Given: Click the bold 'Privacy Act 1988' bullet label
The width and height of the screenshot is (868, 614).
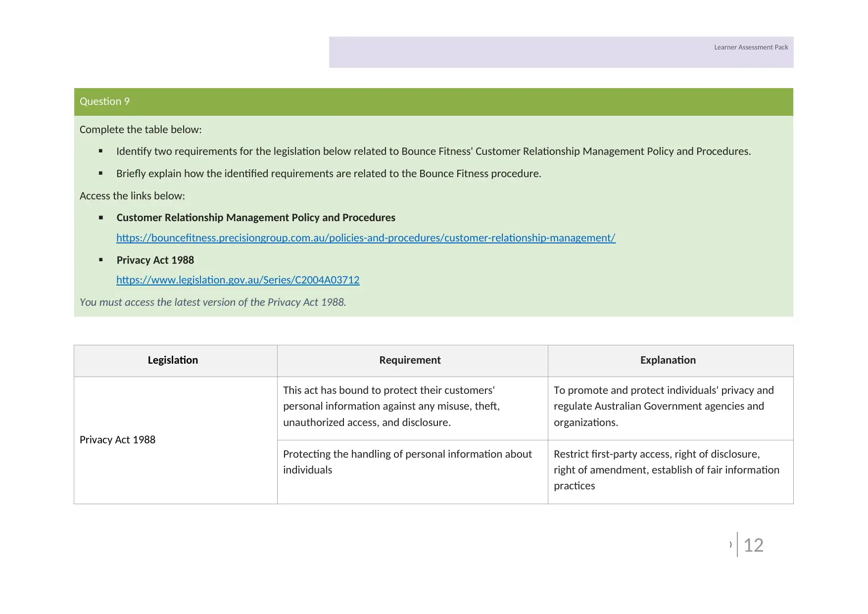Looking at the screenshot, I should [155, 260].
